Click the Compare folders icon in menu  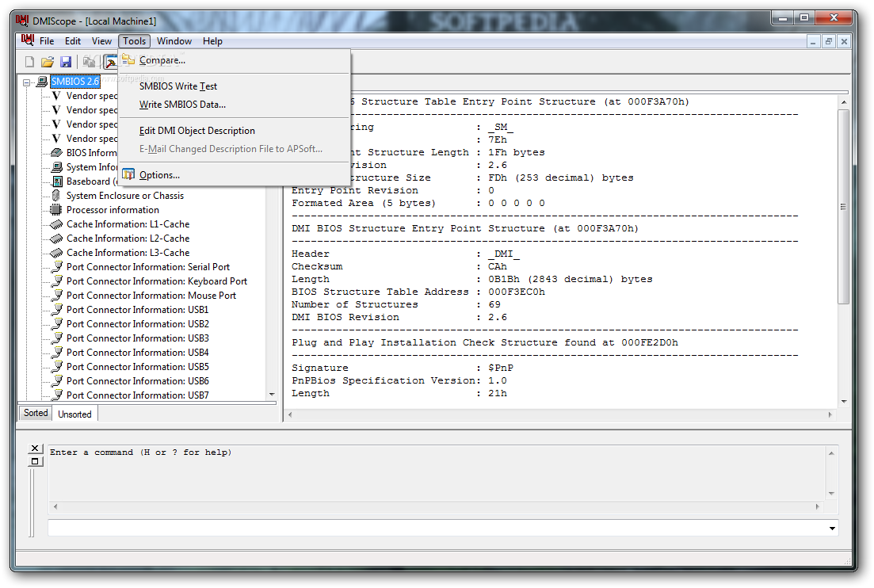click(128, 59)
